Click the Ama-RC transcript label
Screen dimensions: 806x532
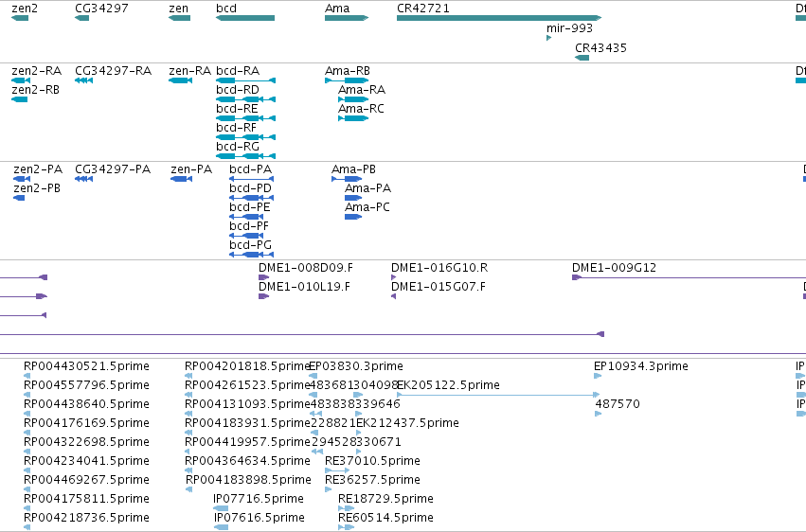click(362, 108)
